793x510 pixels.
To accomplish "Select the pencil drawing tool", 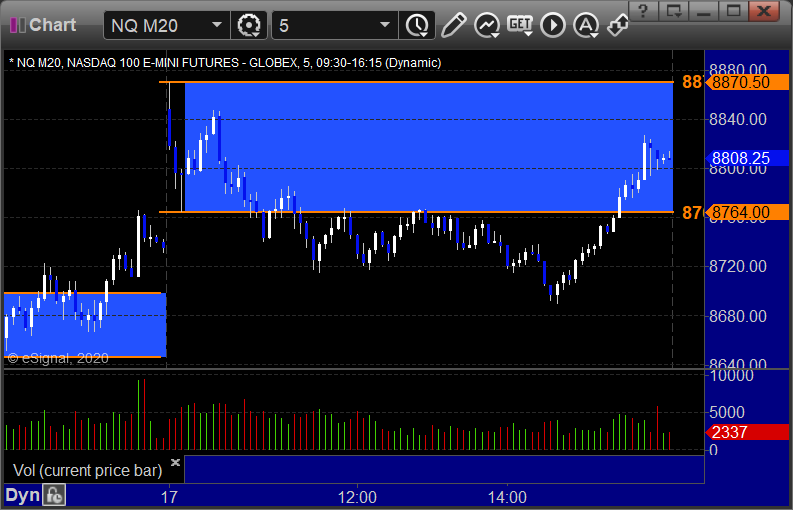I will [453, 25].
